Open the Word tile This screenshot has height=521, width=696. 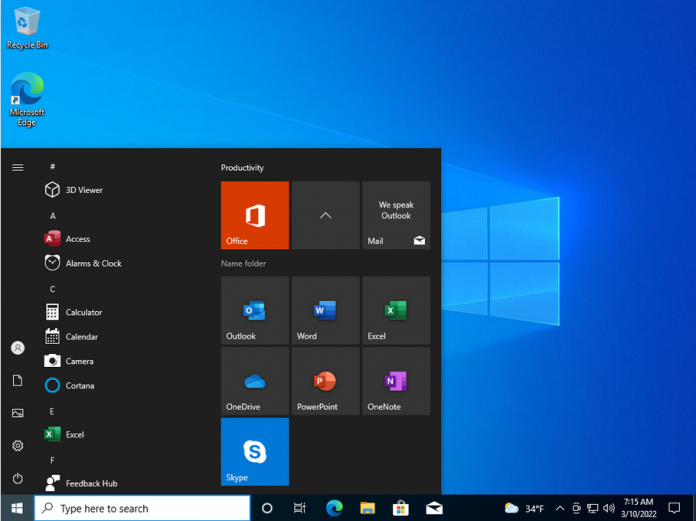[325, 310]
